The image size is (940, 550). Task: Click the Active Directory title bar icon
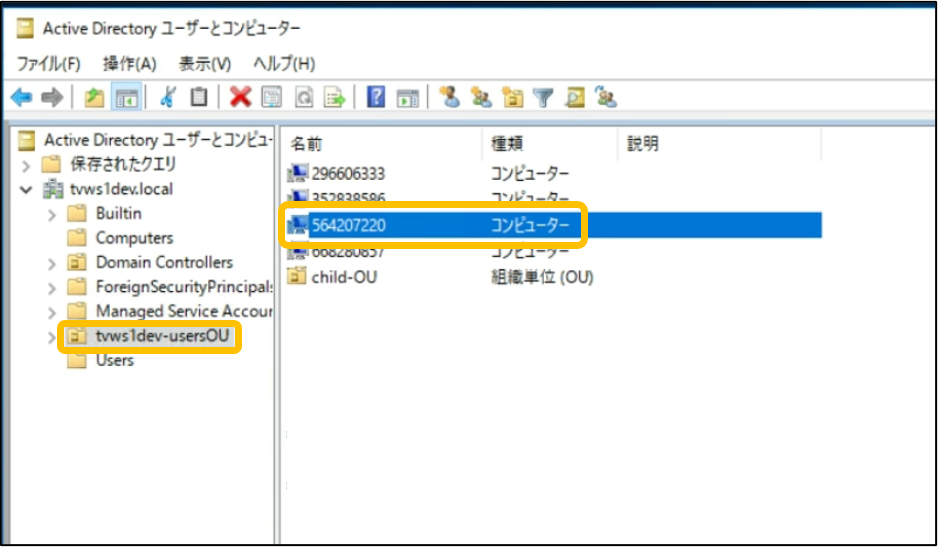pos(25,28)
